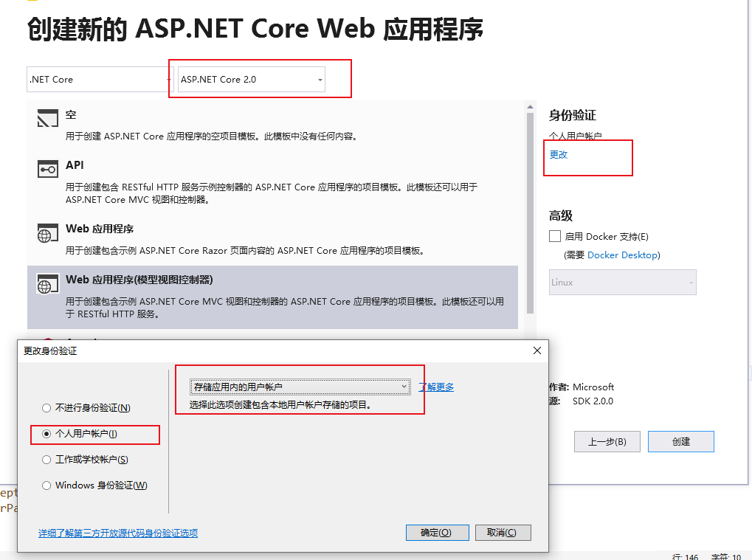752x560 pixels.
Task: Click the 作者: Microsoft text
Action: click(x=582, y=387)
